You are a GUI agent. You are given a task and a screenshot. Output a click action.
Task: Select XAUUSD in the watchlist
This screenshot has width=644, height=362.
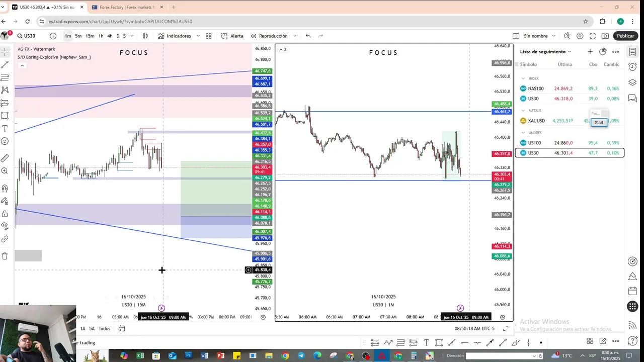point(570,121)
